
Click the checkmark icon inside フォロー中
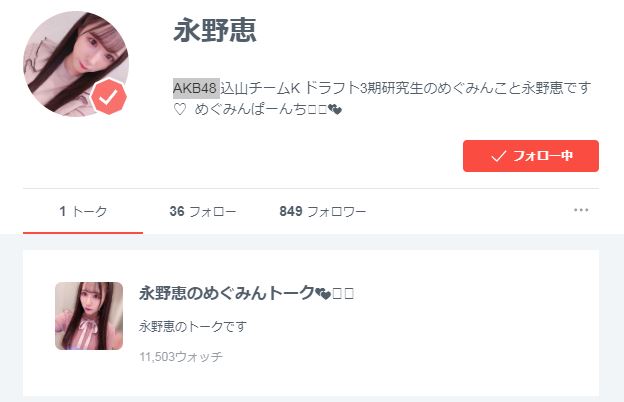click(498, 156)
